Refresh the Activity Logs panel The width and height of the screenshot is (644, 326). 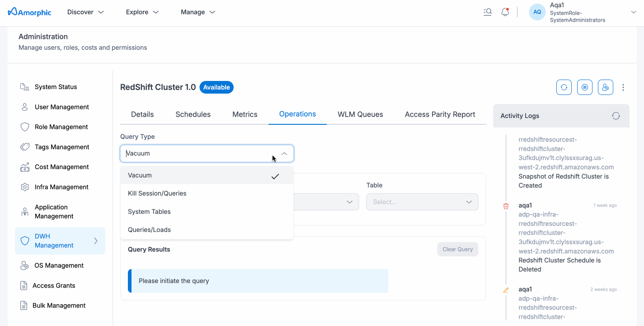pos(616,116)
